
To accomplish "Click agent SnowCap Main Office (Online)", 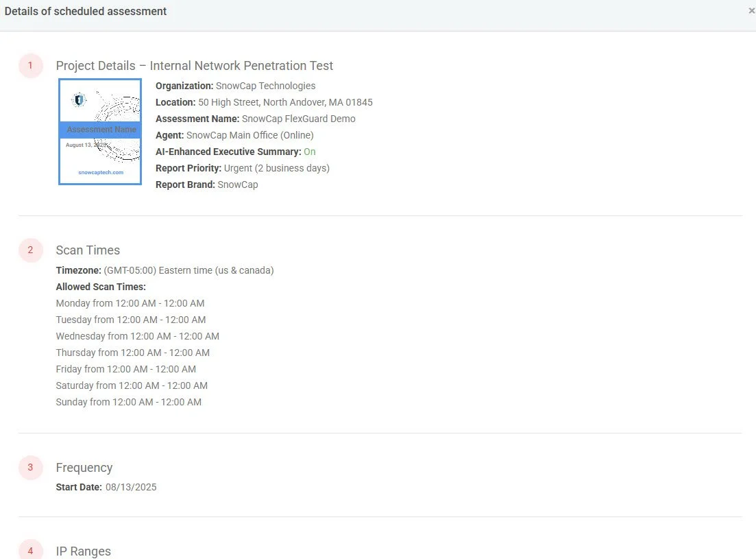I will [249, 135].
